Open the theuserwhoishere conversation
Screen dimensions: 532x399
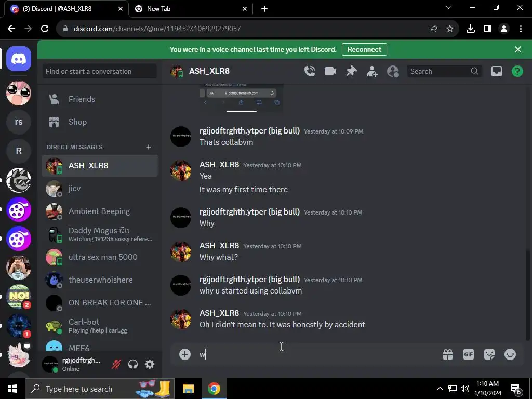click(x=100, y=280)
